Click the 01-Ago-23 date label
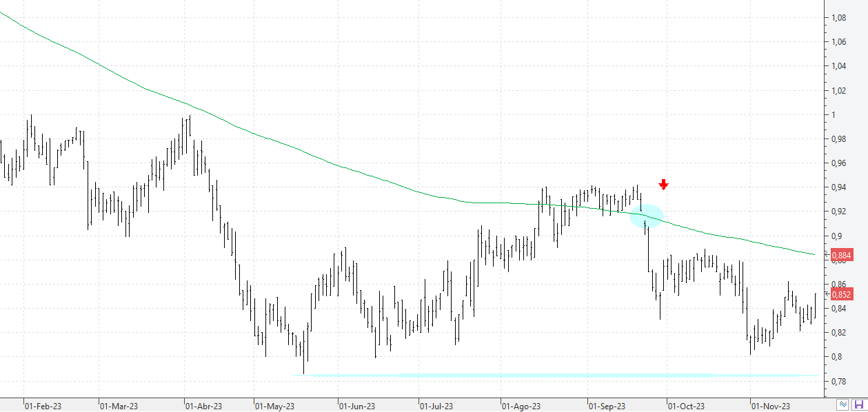 pyautogui.click(x=521, y=406)
